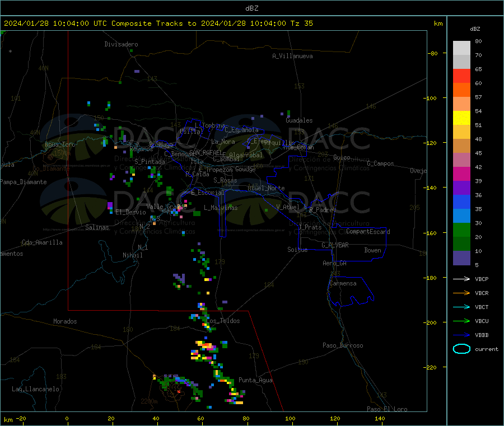Click the A_Villanueva place label
The image size is (504, 426).
click(x=292, y=56)
